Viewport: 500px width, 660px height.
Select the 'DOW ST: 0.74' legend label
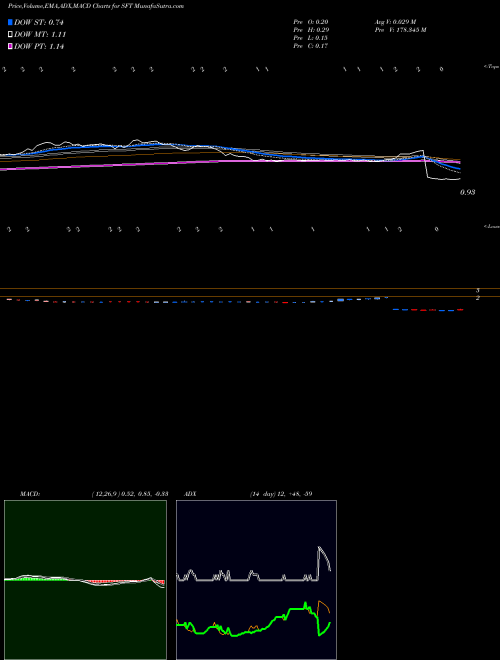click(39, 22)
